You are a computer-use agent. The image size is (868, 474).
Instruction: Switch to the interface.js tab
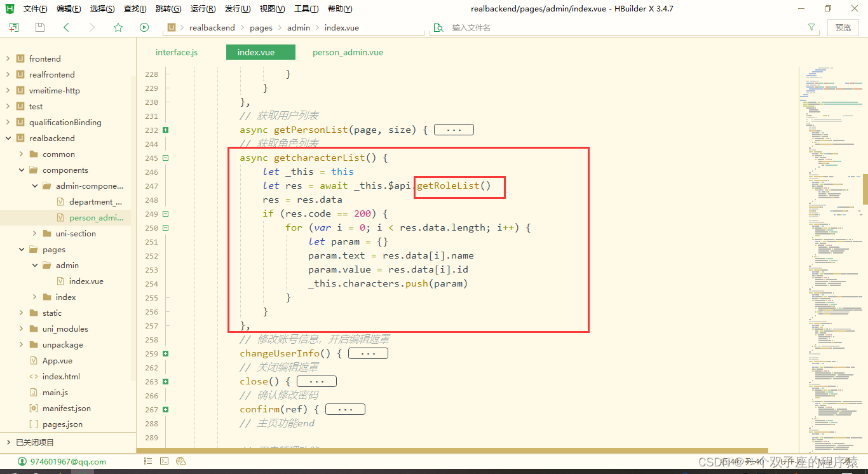pos(177,52)
